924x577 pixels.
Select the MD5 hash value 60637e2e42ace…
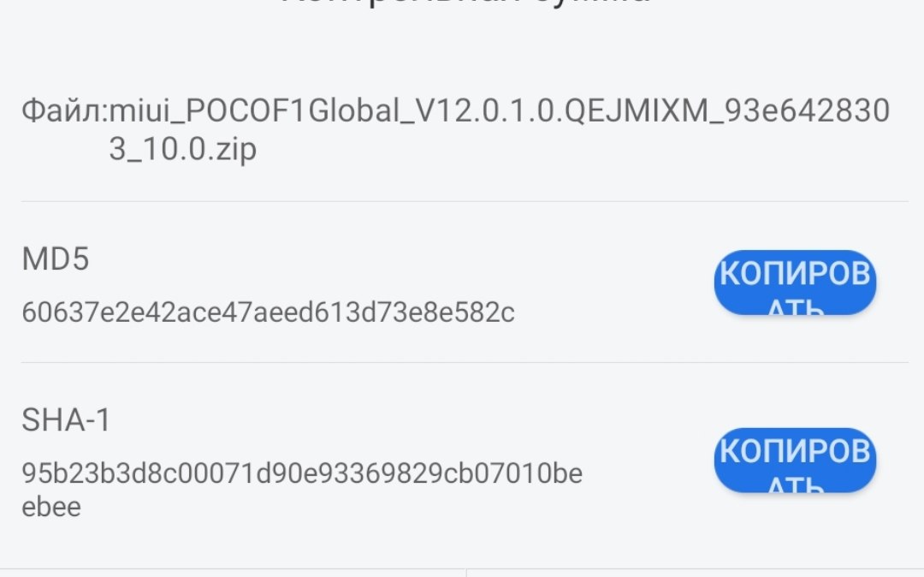pyautogui.click(x=268, y=312)
